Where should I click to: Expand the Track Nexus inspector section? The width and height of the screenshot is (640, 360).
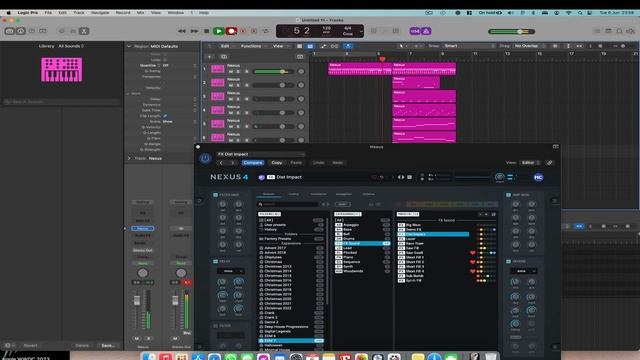coord(129,158)
